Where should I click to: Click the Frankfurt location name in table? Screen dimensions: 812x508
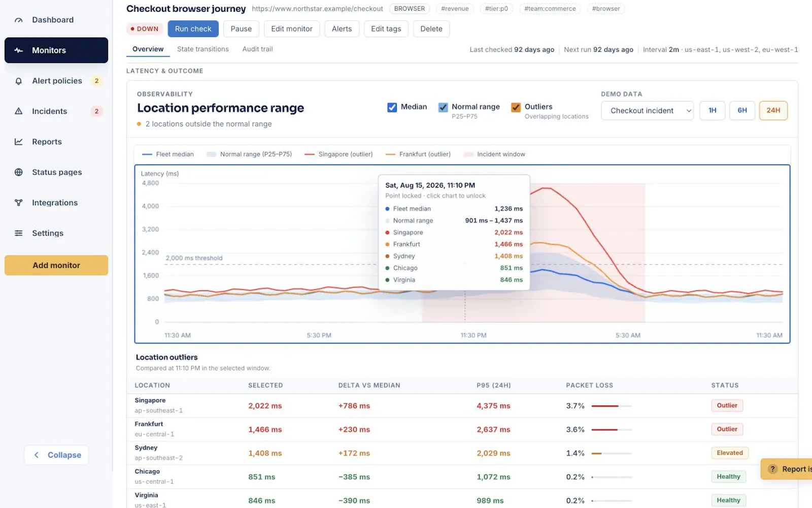point(149,424)
